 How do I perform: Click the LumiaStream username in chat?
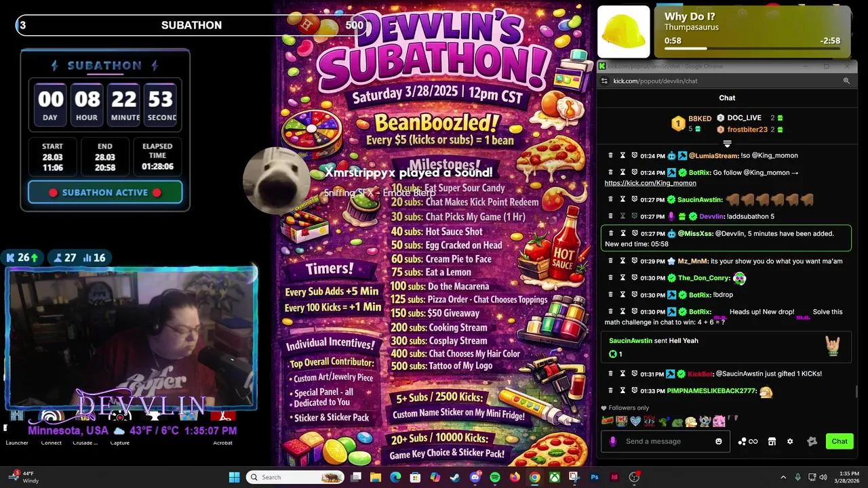tap(713, 156)
